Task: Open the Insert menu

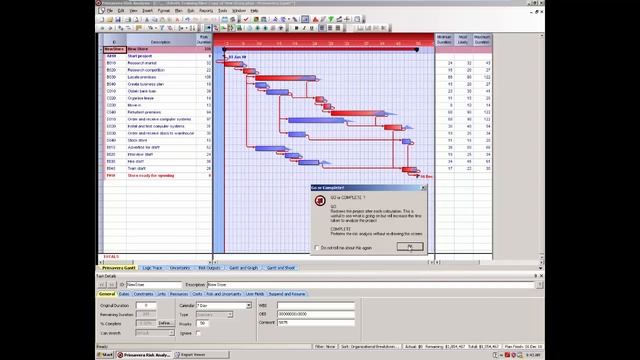Action: tap(147, 11)
